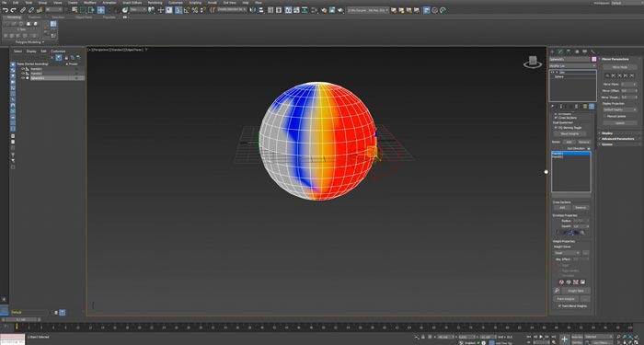Click the pink object color swatch

click(594, 59)
